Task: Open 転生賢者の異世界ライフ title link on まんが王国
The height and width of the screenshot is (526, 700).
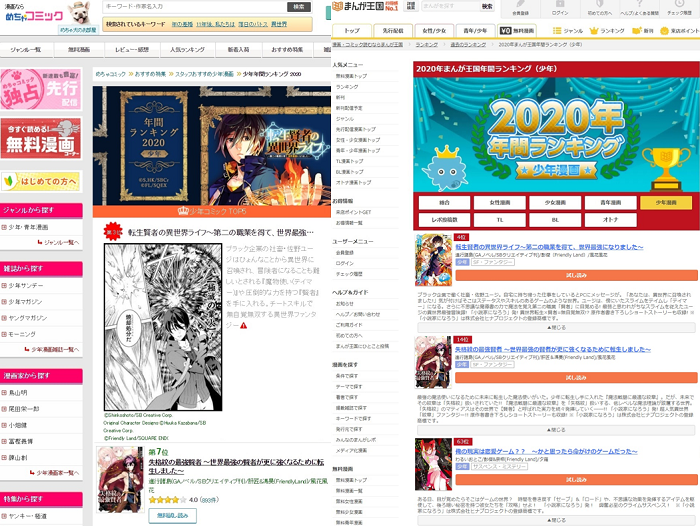Action: 549,247
